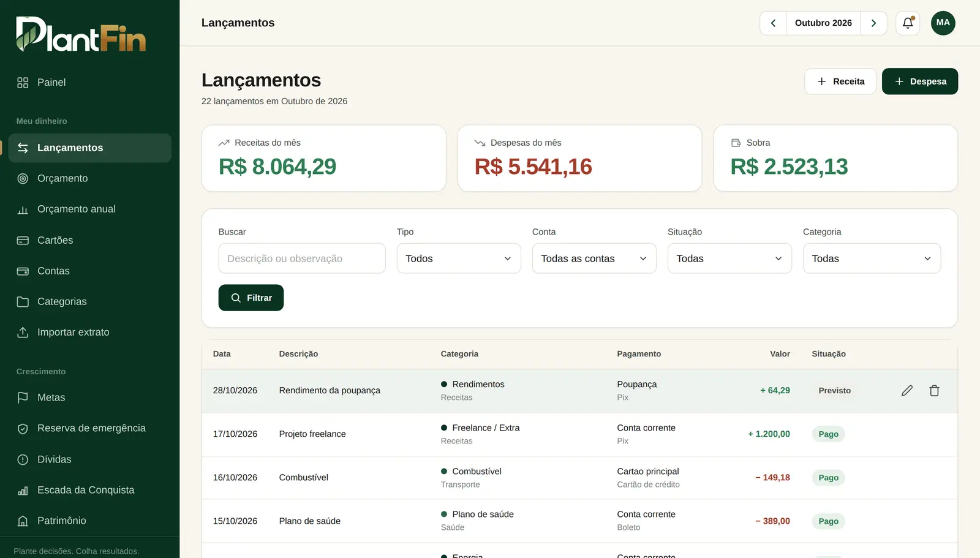Open the Situação filter dropdown
Viewport: 980px width, 558px height.
[x=729, y=258]
